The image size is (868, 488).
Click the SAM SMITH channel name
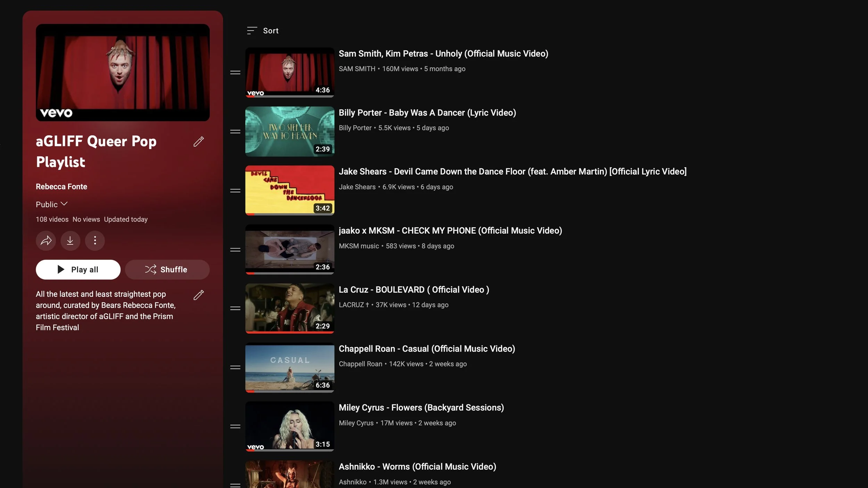click(x=357, y=69)
